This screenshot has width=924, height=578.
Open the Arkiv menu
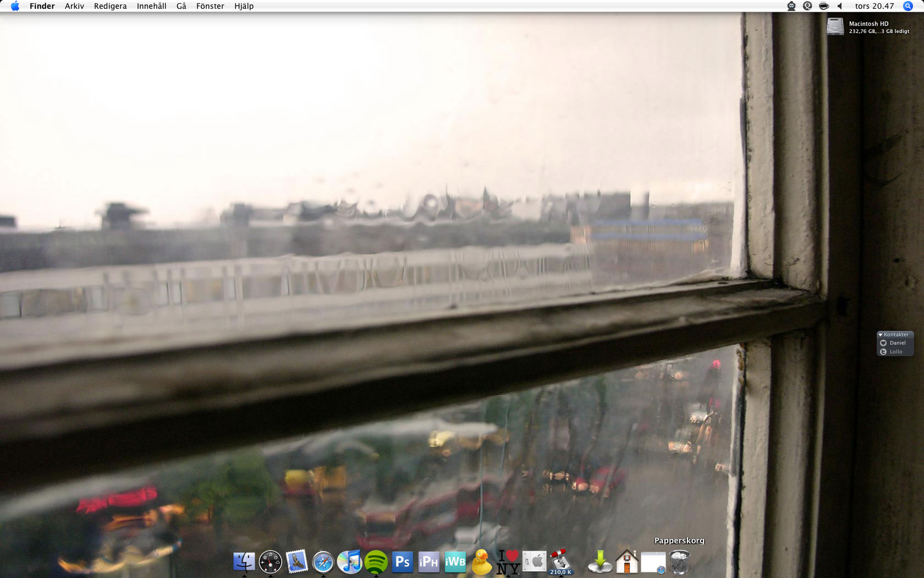coord(74,6)
